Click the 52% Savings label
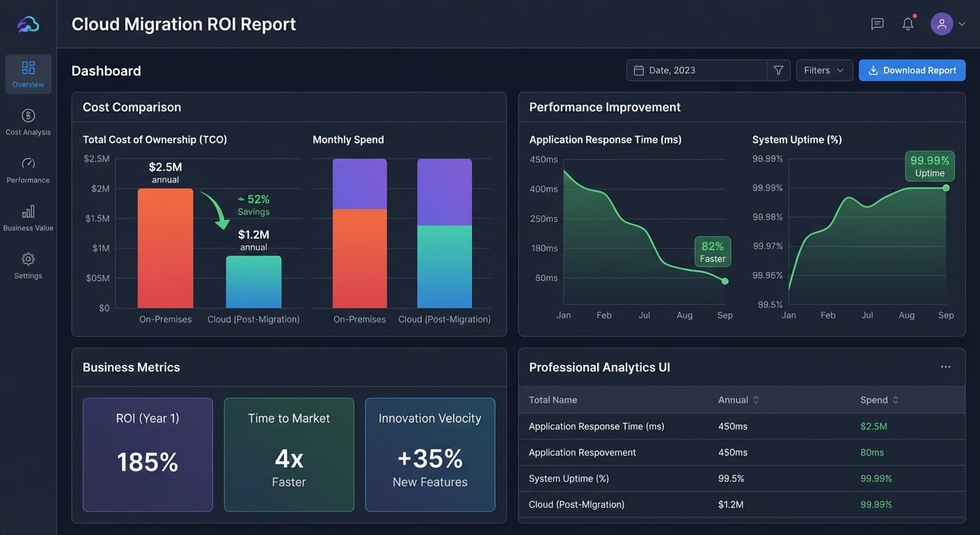The height and width of the screenshot is (535, 980). [x=253, y=205]
